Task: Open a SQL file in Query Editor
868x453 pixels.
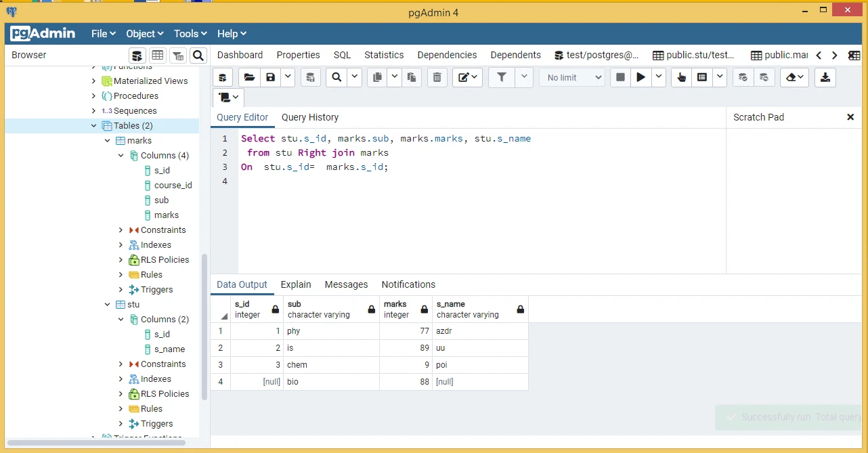Action: 249,77
